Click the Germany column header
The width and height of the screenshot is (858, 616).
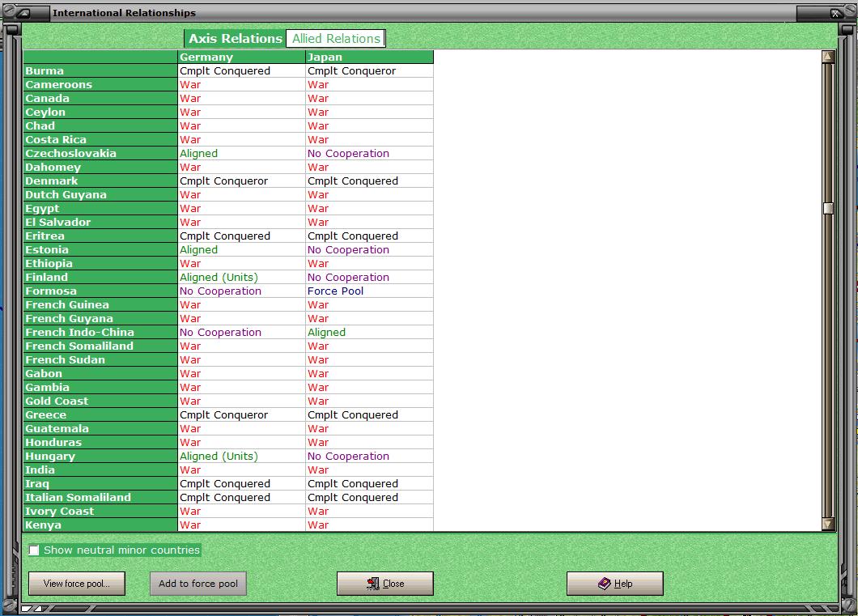tap(242, 57)
